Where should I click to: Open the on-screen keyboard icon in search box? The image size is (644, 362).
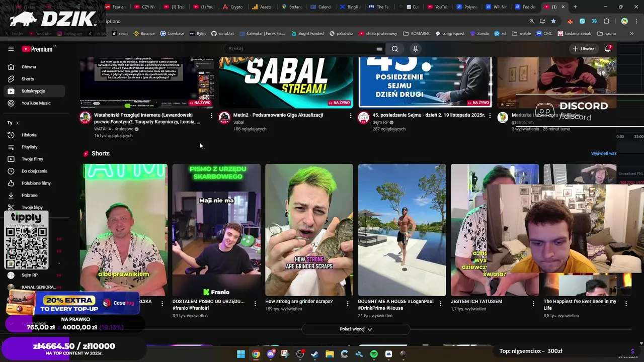point(379,49)
